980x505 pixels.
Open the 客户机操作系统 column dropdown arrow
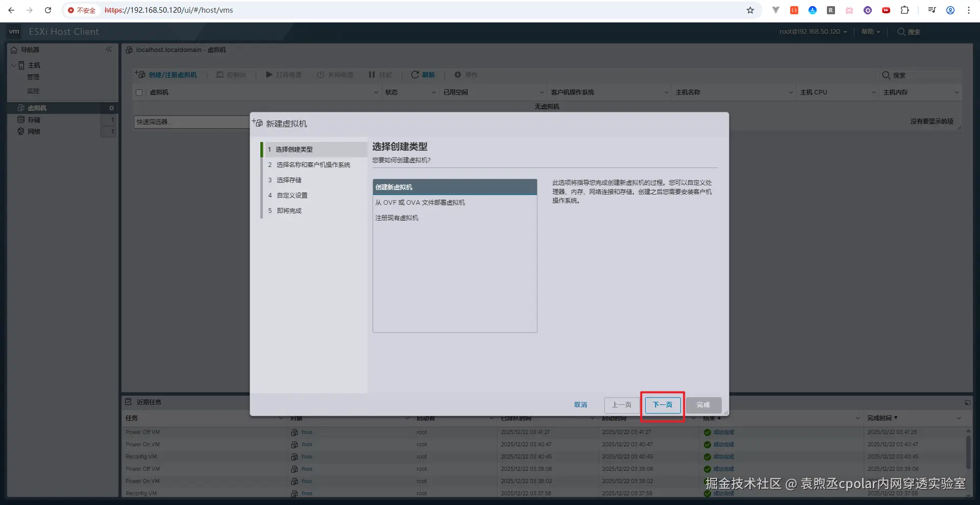point(667,92)
